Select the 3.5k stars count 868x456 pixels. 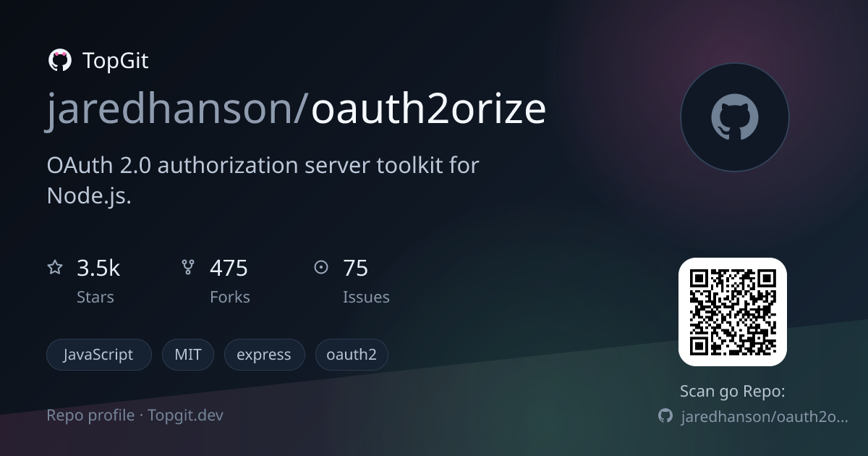pos(98,269)
